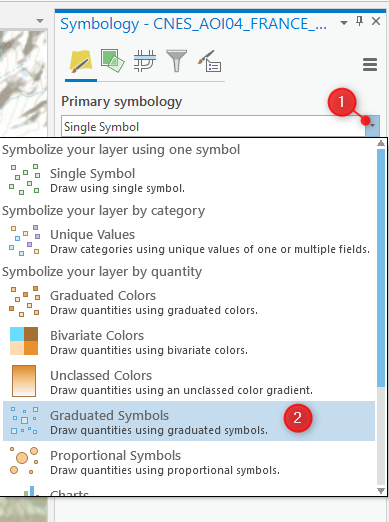Screen dimensions: 389x522
Task: Select Graduated Colors symbology
Action: pos(189,302)
